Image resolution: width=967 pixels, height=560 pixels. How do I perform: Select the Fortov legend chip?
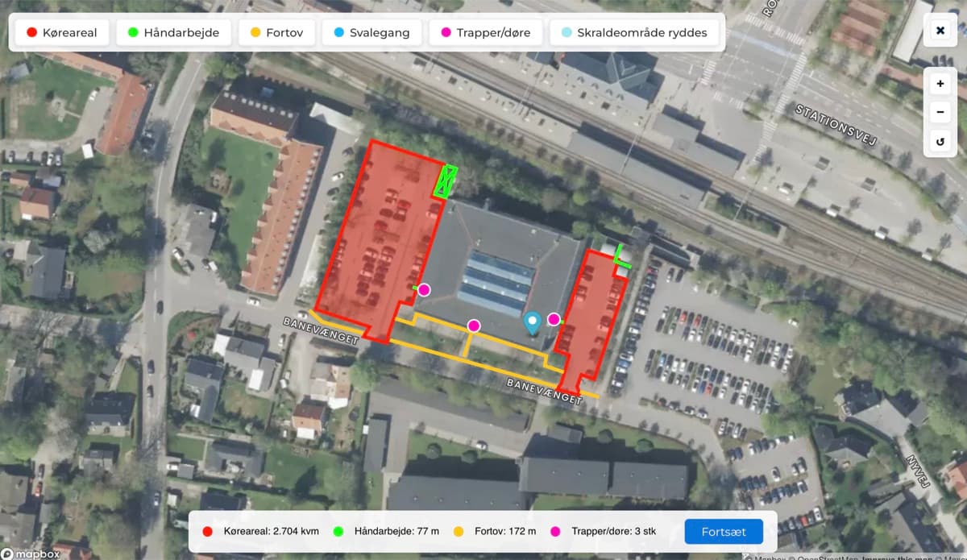click(x=276, y=32)
